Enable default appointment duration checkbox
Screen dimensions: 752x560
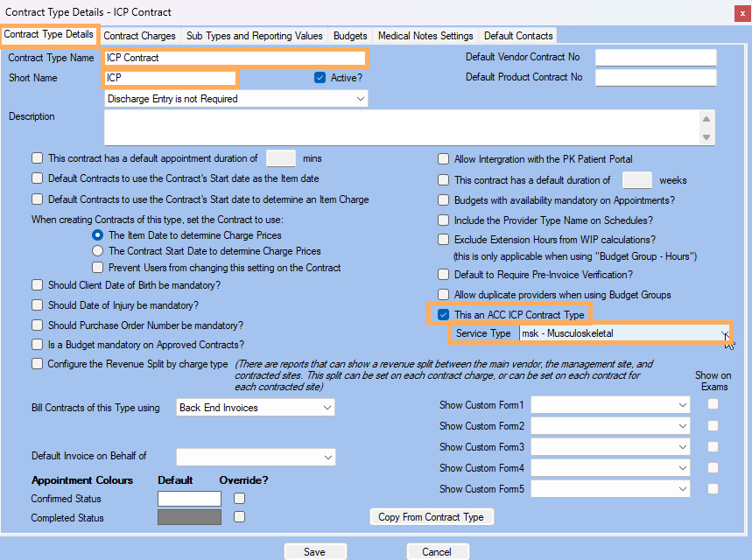[x=37, y=158]
